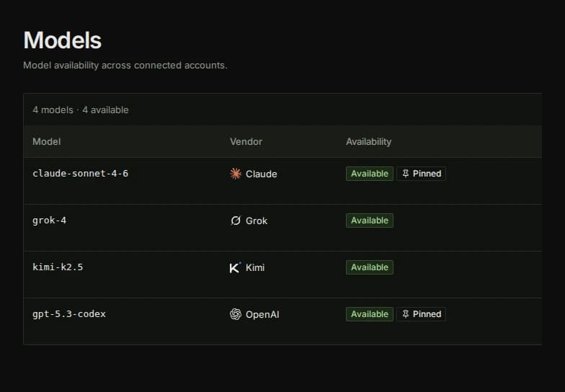Viewport: 565px width, 392px height.
Task: Select the grok-4 model name
Action: (x=49, y=220)
